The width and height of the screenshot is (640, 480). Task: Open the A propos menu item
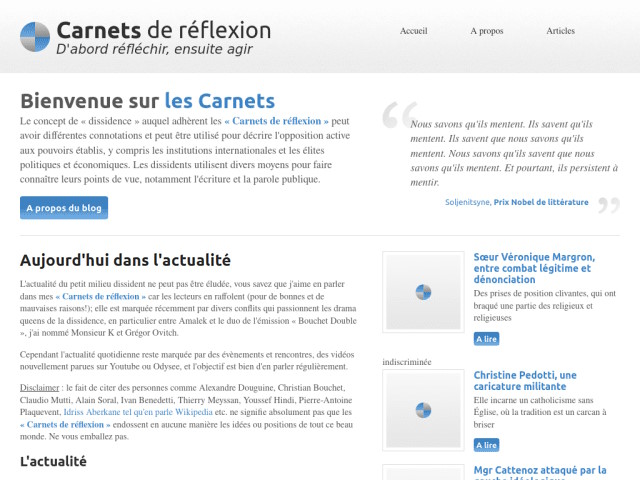point(487,31)
